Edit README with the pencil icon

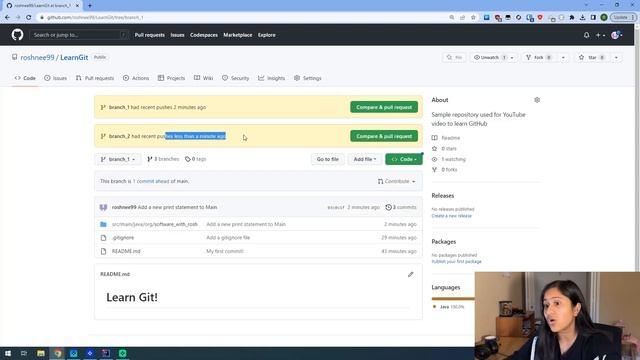coord(411,274)
